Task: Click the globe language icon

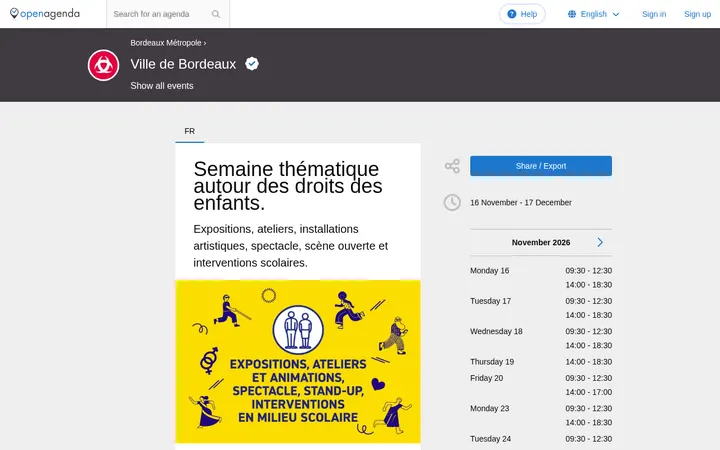Action: click(572, 14)
